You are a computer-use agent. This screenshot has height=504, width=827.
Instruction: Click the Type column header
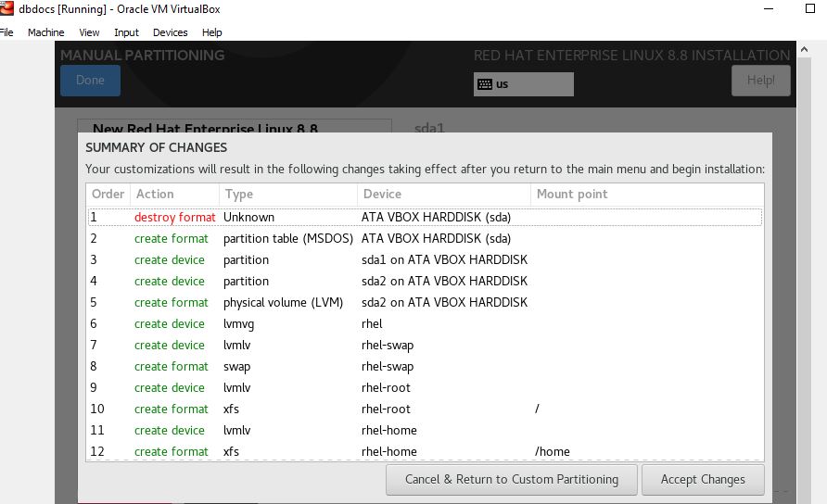pos(288,194)
